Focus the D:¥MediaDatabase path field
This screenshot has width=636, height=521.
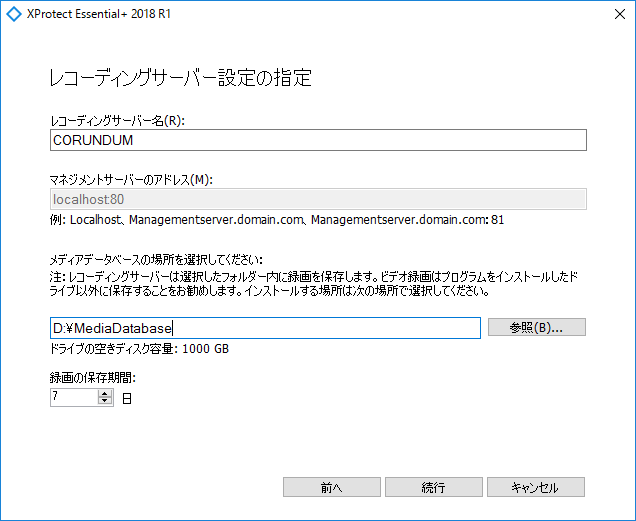(x=265, y=328)
